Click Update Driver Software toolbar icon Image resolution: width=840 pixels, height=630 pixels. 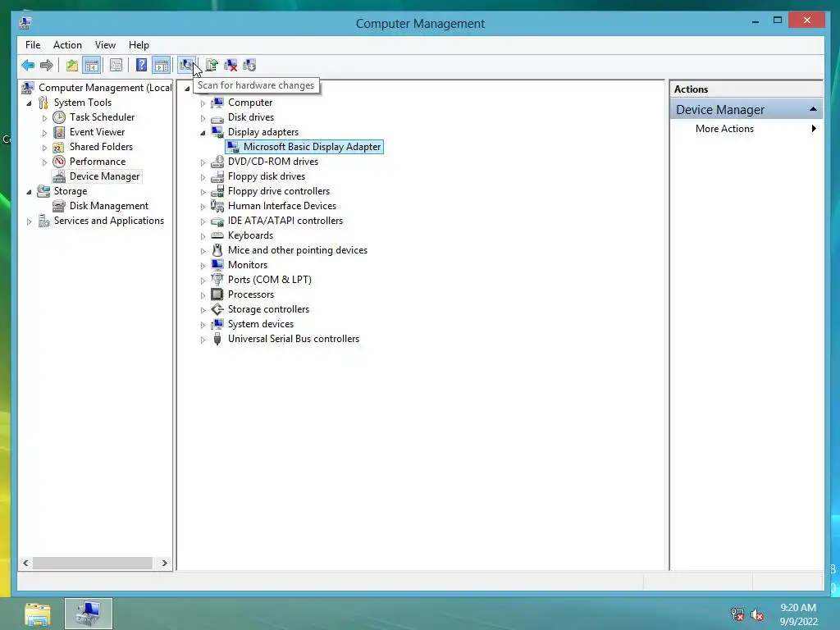pyautogui.click(x=212, y=66)
